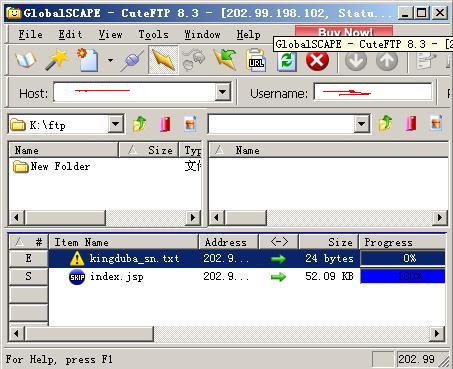This screenshot has width=453, height=369.
Task: Click the grayed Reconnect icon
Action: coord(194,60)
